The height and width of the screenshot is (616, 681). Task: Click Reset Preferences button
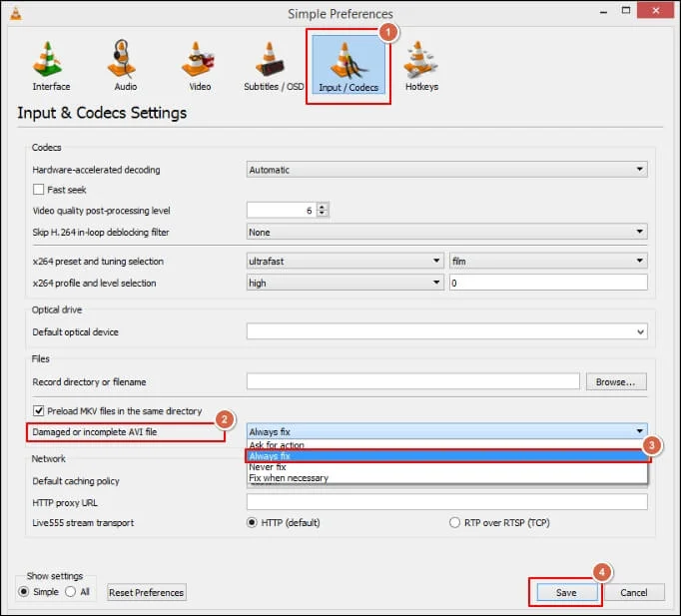(147, 592)
